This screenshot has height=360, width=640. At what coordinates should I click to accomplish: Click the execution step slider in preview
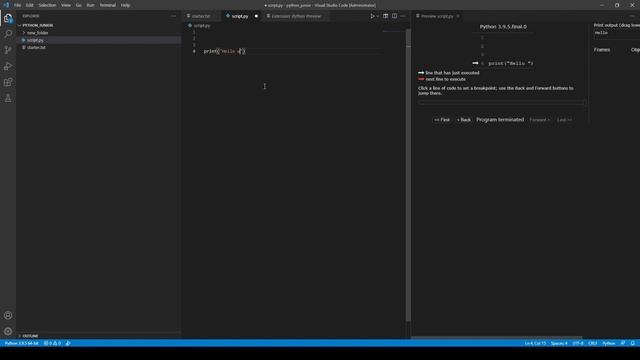click(501, 103)
